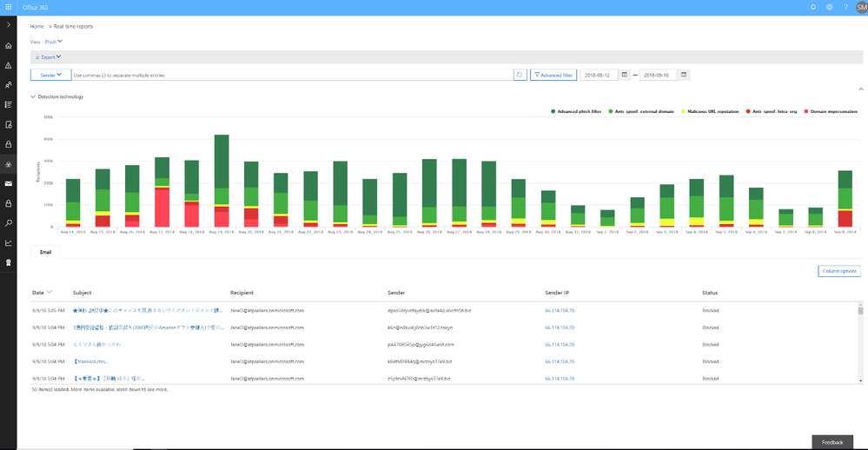Viewport: 868px width, 450px height.
Task: Focus the sender filter entry field
Action: coord(292,75)
